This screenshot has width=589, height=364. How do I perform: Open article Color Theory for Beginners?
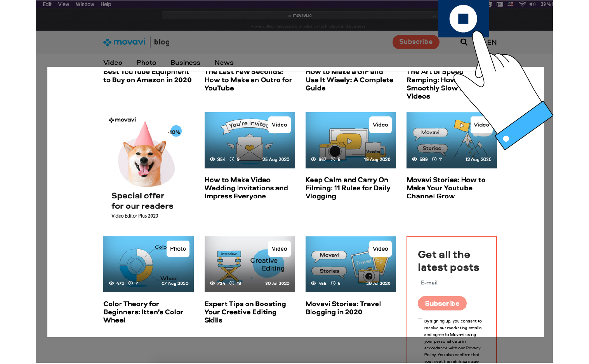[143, 312]
